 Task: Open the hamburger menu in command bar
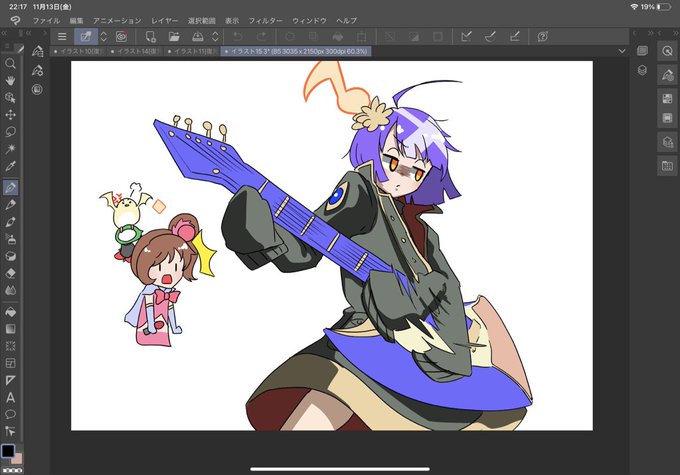(62, 36)
